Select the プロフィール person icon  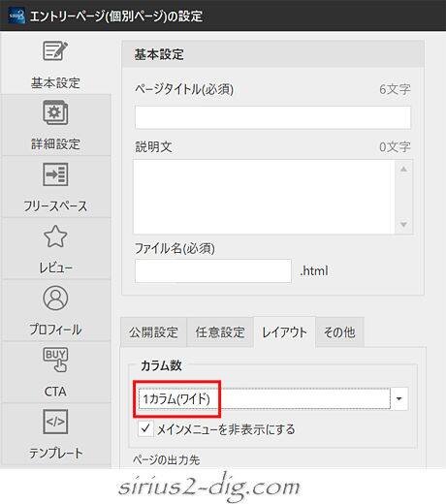55,298
